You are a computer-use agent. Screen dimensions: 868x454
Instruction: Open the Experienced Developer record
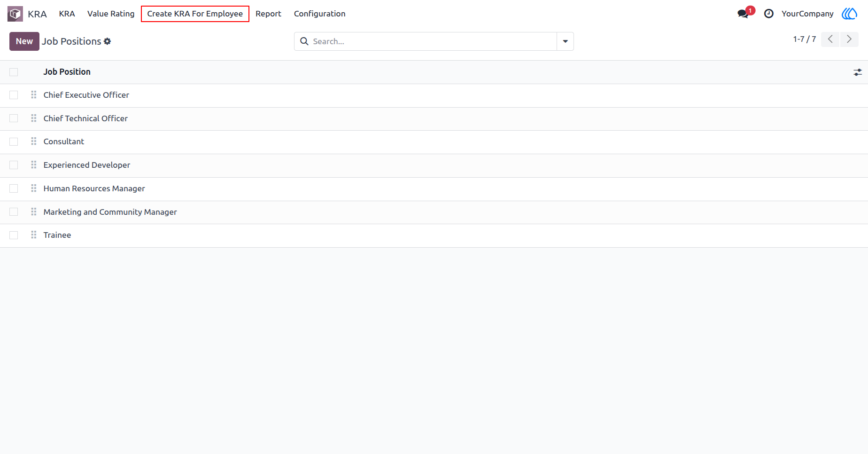coord(87,165)
